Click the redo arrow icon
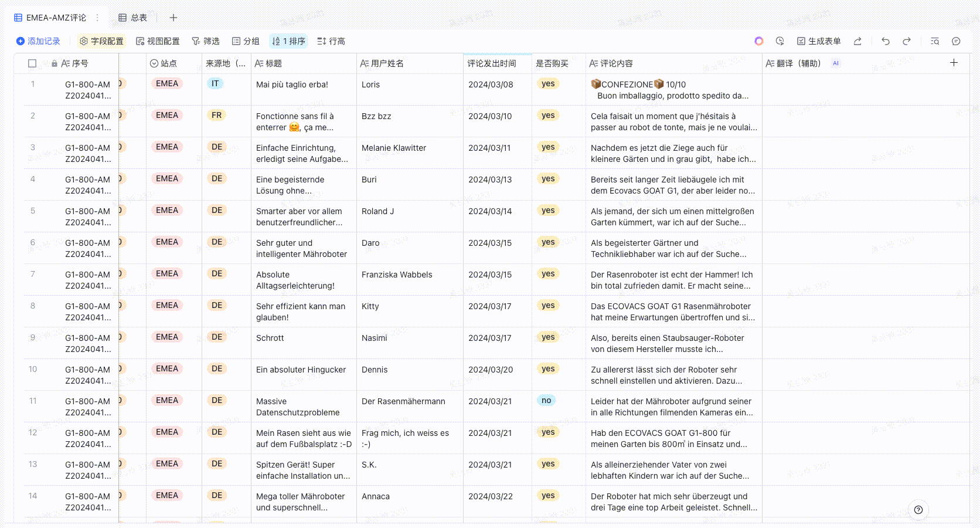Viewport: 980px width, 528px height. click(907, 41)
